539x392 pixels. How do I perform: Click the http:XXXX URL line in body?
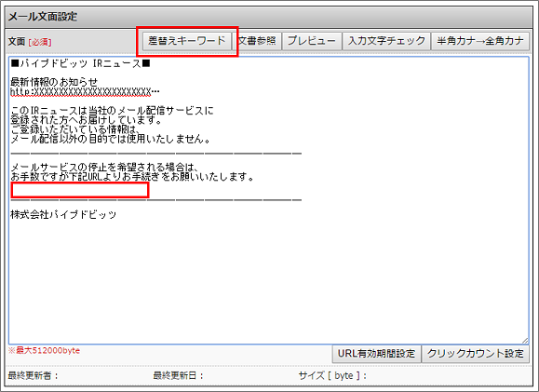click(x=85, y=92)
